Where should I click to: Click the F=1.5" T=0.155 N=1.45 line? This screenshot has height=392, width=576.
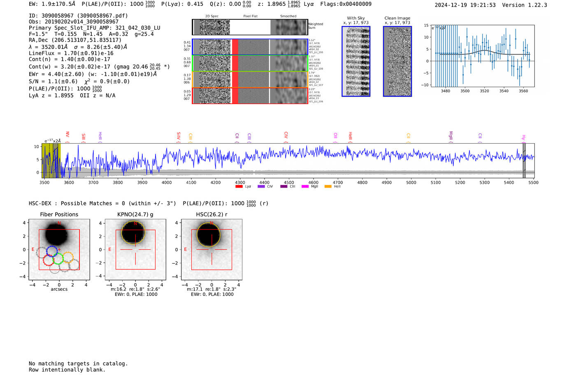click(91, 34)
